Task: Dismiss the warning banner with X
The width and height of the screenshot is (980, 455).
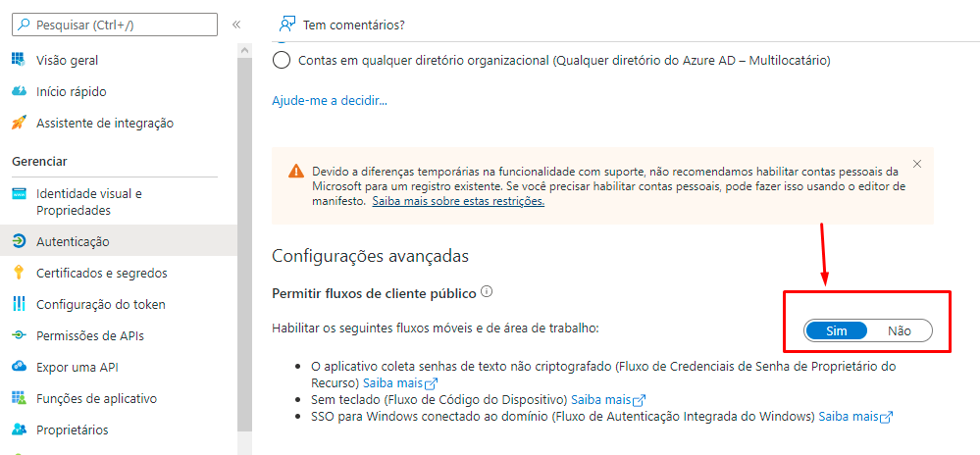Action: tap(917, 164)
